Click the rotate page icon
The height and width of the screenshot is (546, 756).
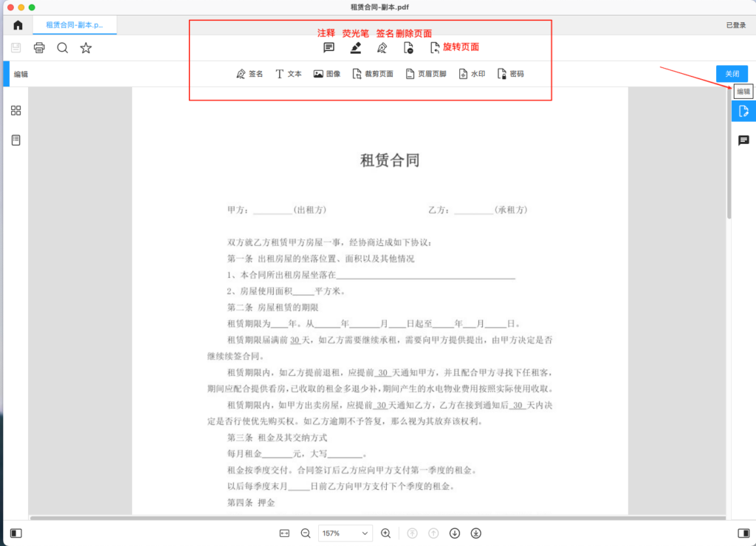pyautogui.click(x=435, y=48)
